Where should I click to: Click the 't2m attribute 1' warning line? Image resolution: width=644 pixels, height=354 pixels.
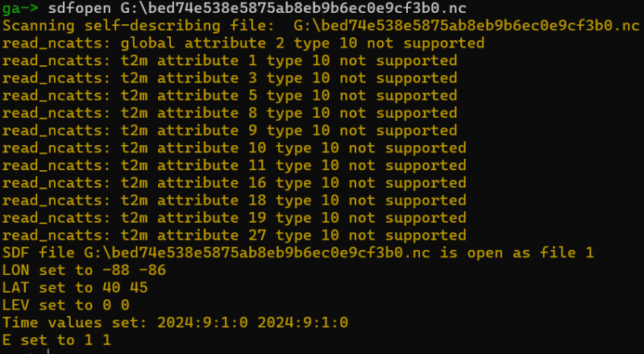coord(230,60)
